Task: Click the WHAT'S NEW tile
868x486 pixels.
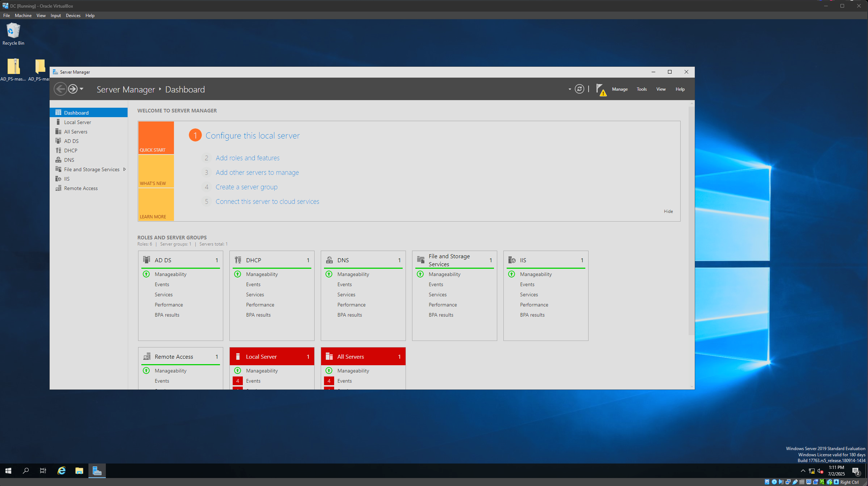Action: coord(156,171)
